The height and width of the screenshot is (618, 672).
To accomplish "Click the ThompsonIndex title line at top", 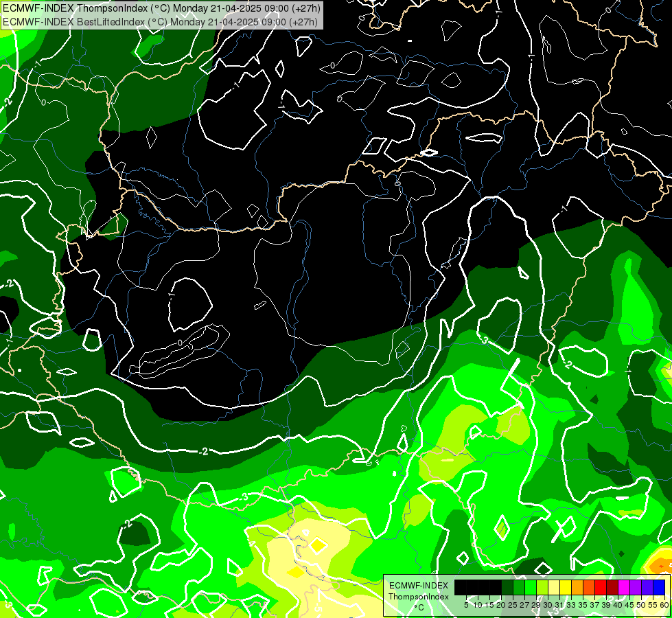I will (x=161, y=8).
